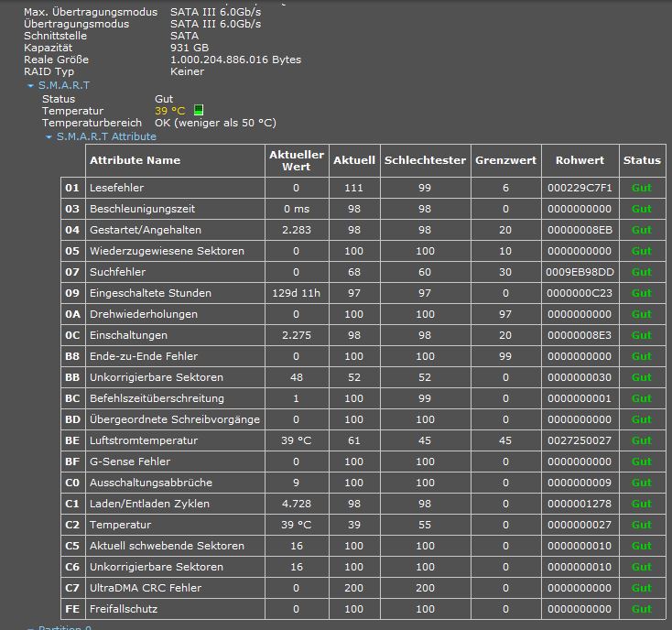Click the green temperature indicator icon

pyautogui.click(x=199, y=110)
